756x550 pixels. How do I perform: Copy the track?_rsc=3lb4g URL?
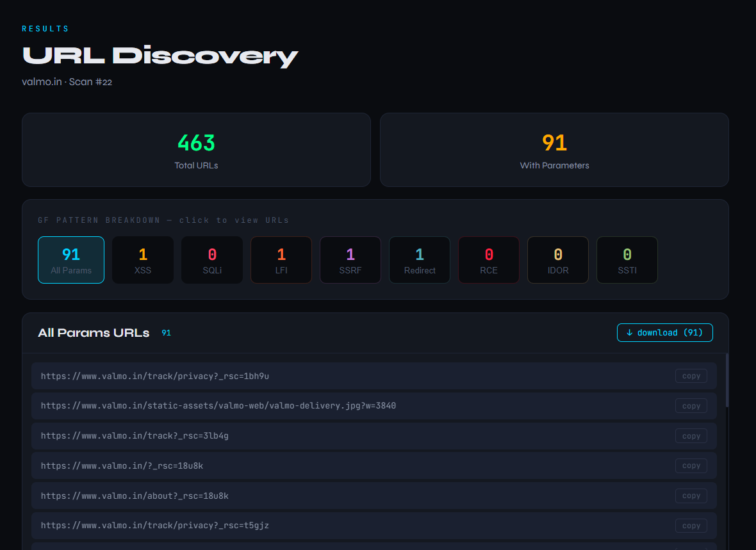[x=691, y=436]
